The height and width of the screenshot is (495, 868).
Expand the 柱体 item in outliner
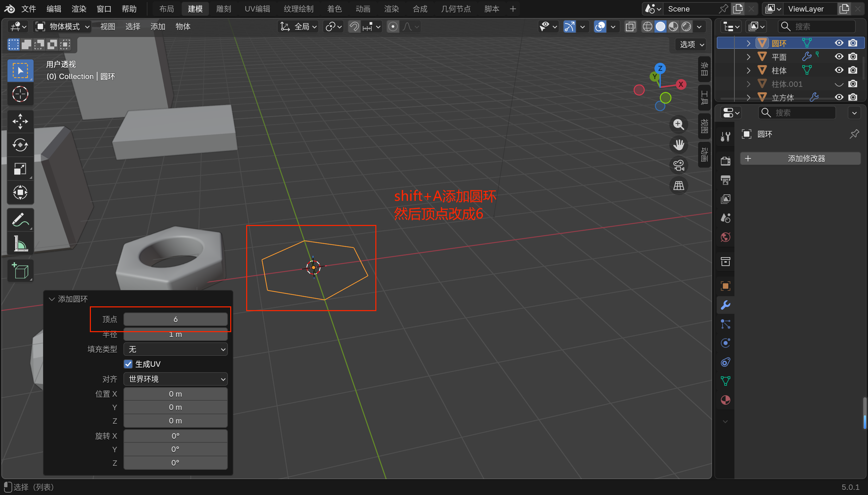(748, 70)
